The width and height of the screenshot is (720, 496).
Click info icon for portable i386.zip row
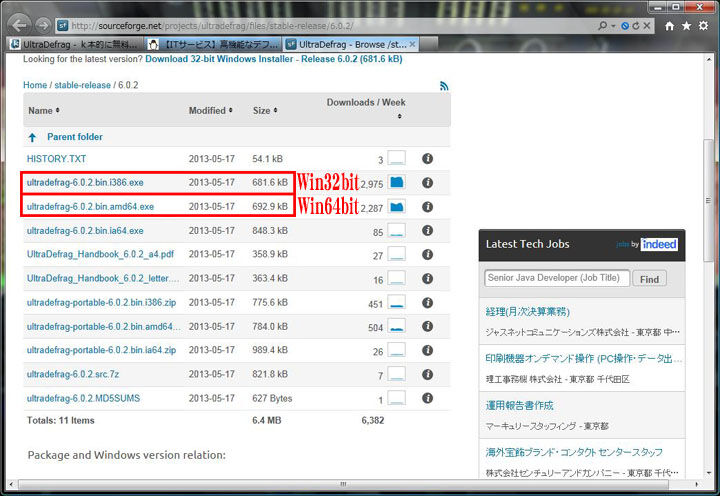tap(428, 303)
